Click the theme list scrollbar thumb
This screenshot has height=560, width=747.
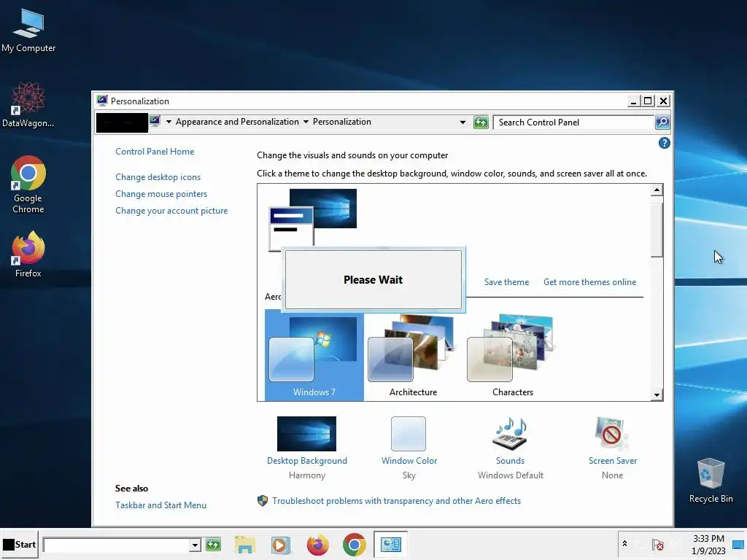pyautogui.click(x=657, y=230)
